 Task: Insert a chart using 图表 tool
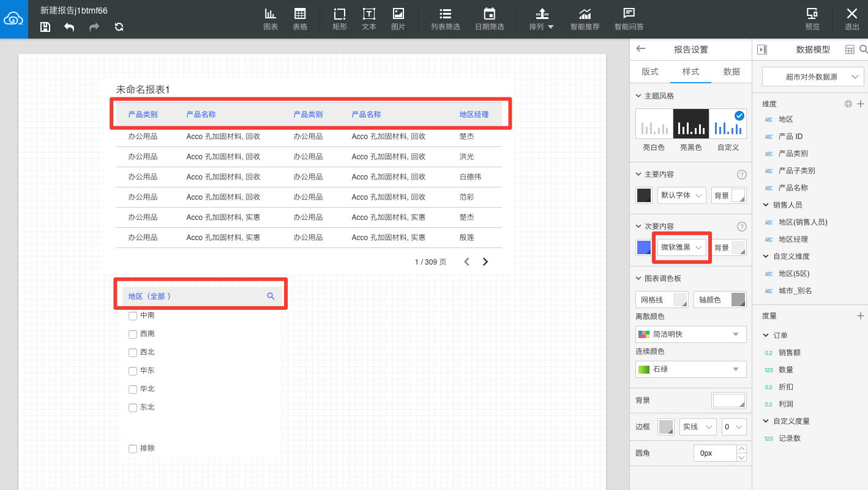pos(270,19)
